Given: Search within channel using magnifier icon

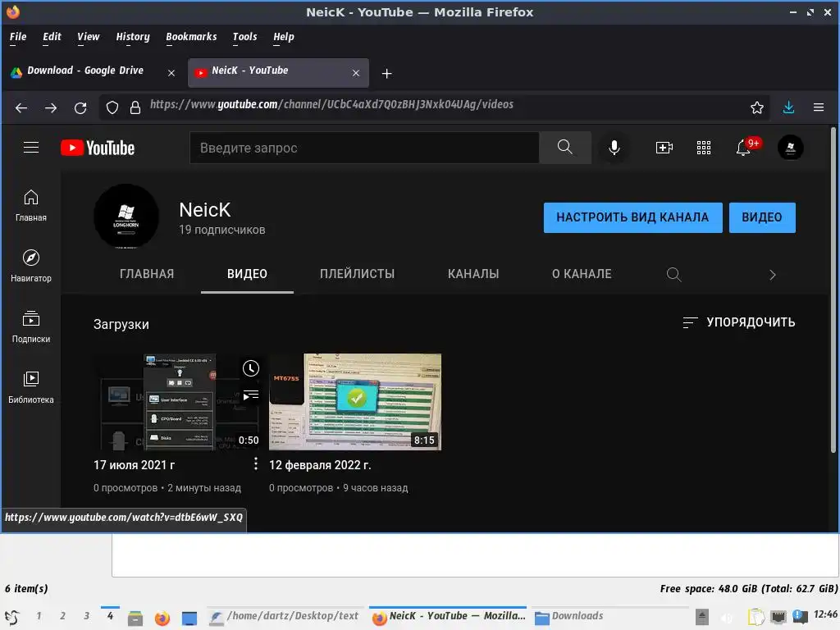Looking at the screenshot, I should tap(673, 274).
